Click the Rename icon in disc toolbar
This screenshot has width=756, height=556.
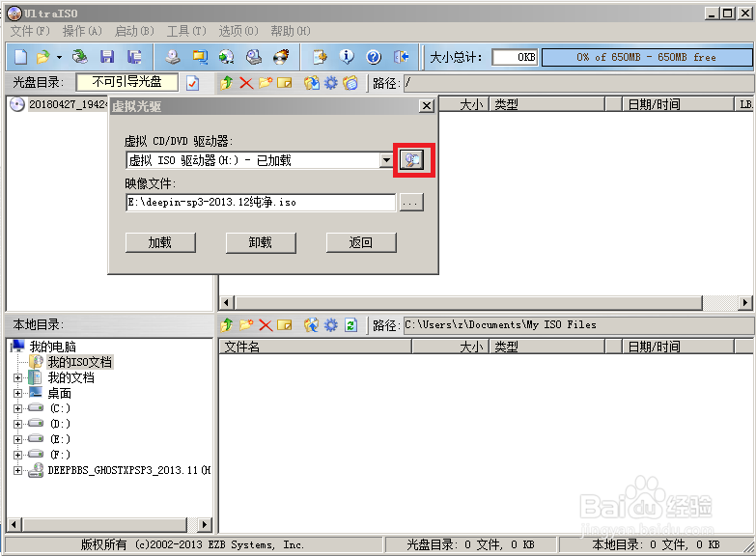[x=285, y=83]
